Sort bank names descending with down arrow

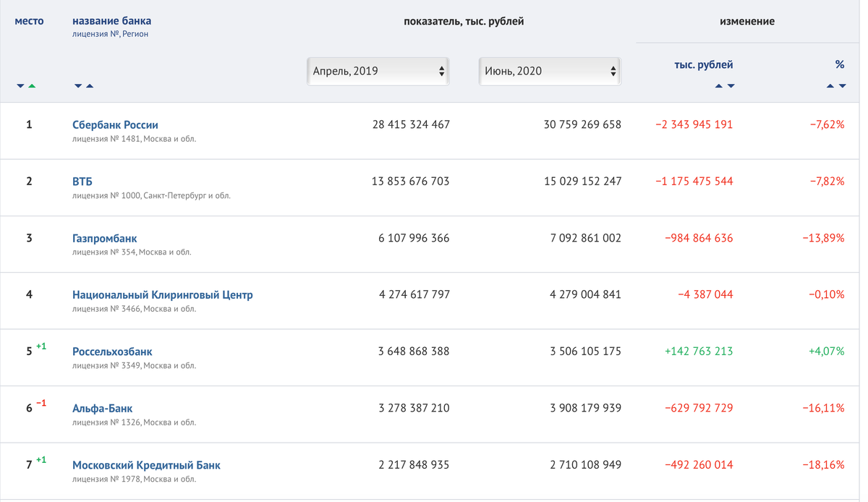78,86
